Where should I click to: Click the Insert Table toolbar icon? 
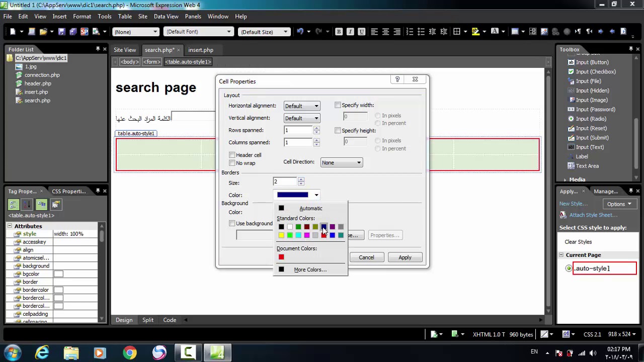(515, 32)
